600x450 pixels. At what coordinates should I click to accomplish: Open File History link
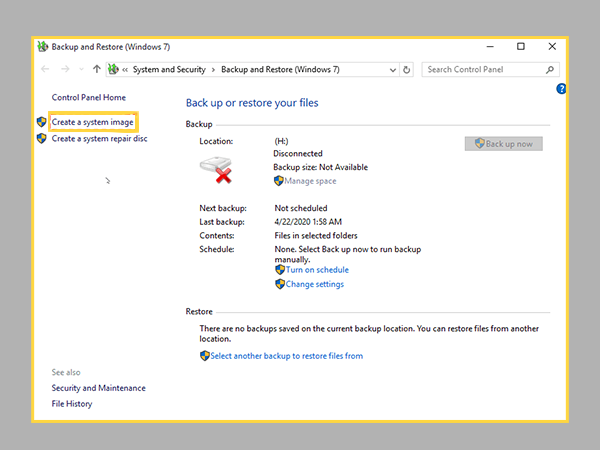point(72,404)
